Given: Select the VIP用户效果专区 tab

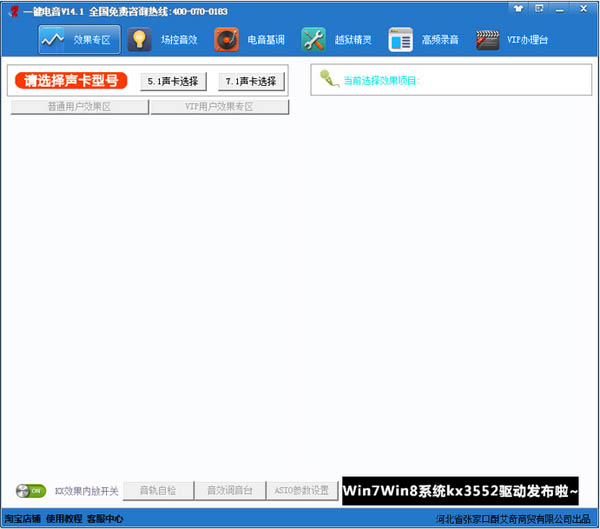Looking at the screenshot, I should coord(220,107).
